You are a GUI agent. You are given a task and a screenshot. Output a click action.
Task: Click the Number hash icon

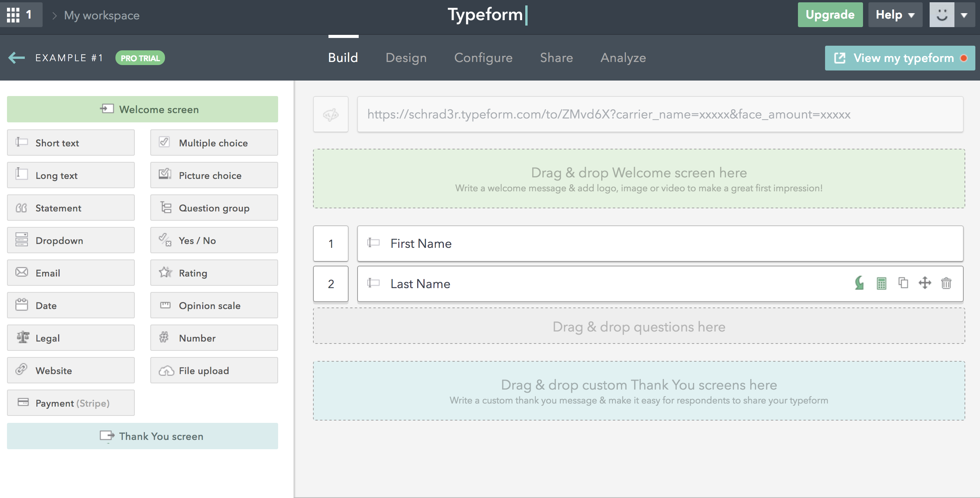click(x=164, y=337)
